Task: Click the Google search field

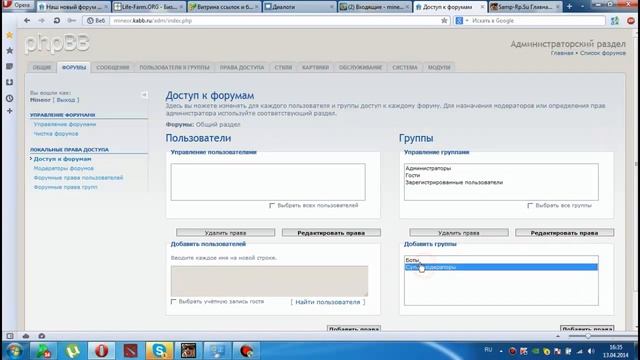Action: tap(537, 20)
